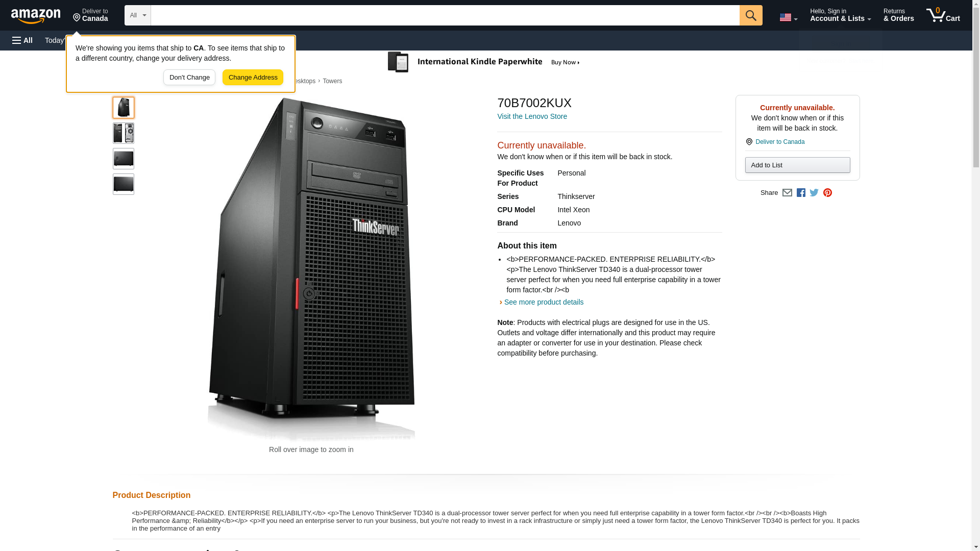The image size is (980, 551).
Task: Open language flag selector dropdown
Action: 788,17
